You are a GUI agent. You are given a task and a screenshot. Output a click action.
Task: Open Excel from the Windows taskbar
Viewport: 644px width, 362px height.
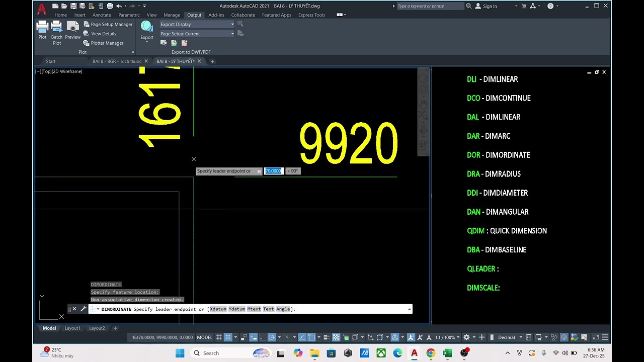[x=447, y=353]
